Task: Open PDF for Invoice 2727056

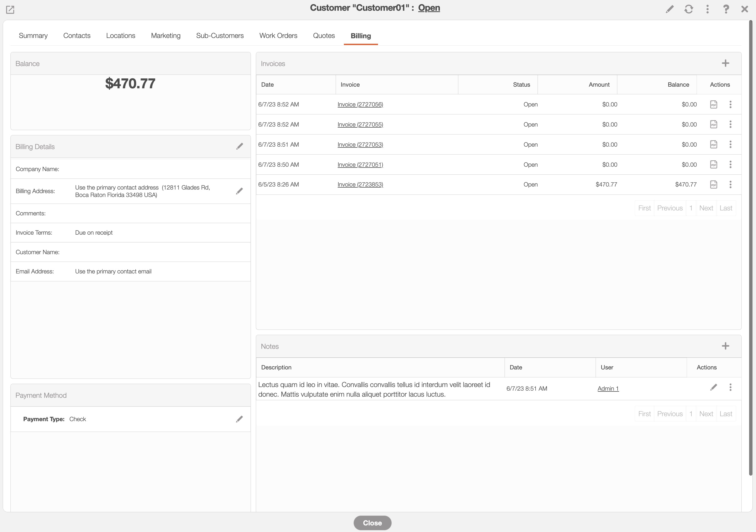Action: point(714,104)
